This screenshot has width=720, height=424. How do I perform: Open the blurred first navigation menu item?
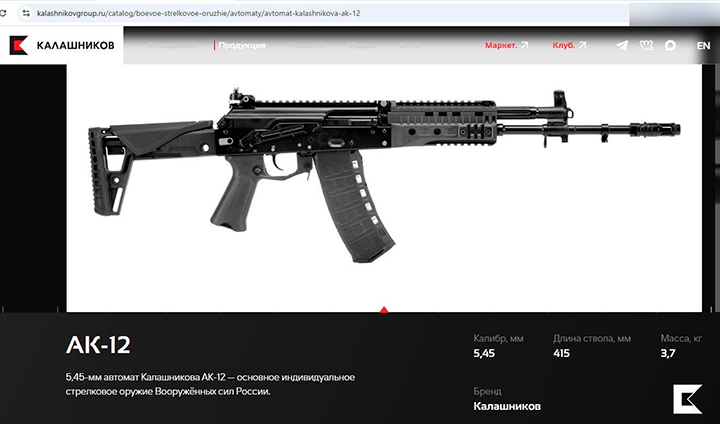171,45
